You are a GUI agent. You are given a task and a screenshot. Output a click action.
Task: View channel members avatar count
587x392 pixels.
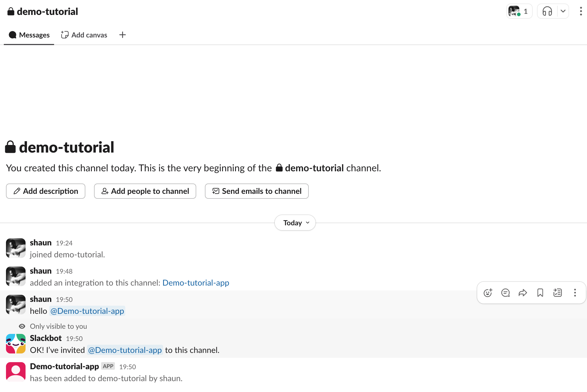click(519, 11)
